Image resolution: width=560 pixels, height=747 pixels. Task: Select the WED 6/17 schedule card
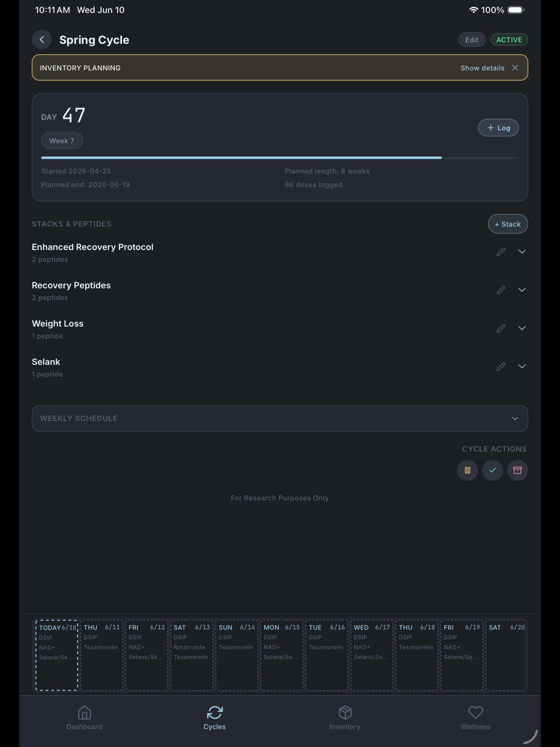pos(372,655)
